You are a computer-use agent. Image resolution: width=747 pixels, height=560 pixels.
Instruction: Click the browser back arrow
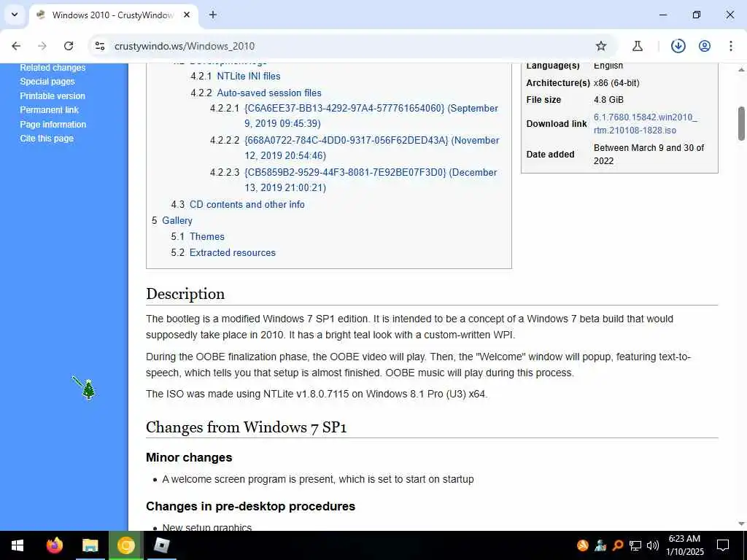pos(16,46)
